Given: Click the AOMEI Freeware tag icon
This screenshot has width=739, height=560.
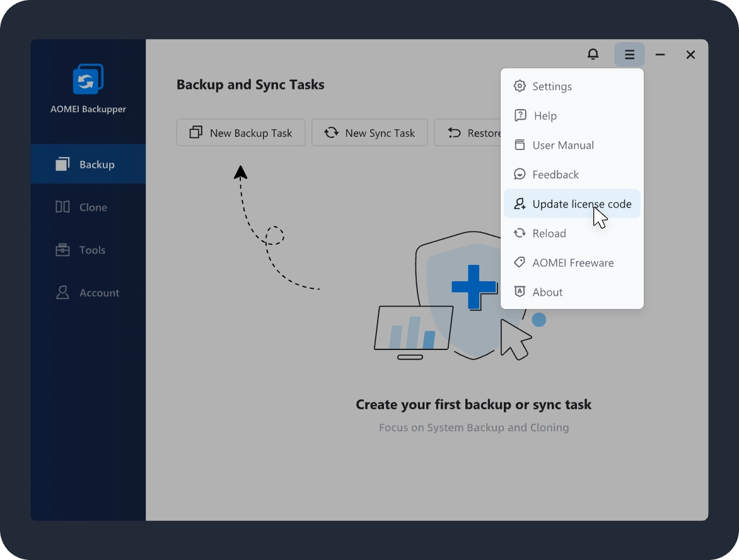Looking at the screenshot, I should click(520, 262).
